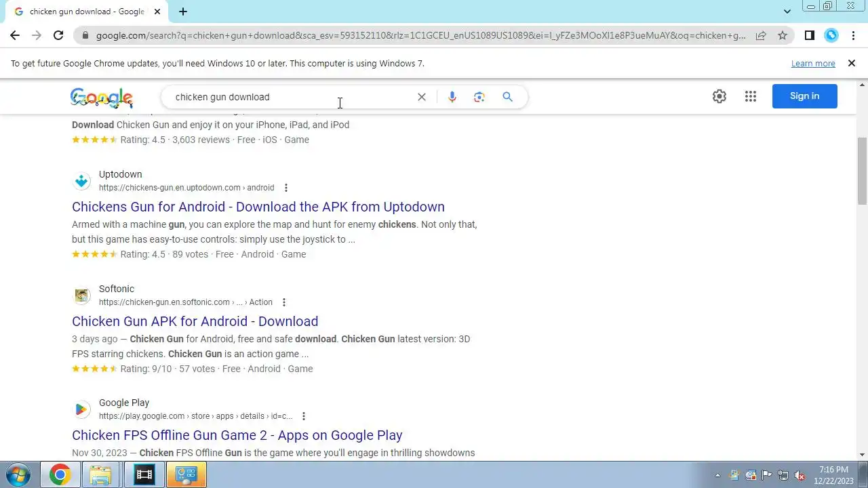Image resolution: width=868 pixels, height=488 pixels.
Task: Reload the current page
Action: pos(58,35)
